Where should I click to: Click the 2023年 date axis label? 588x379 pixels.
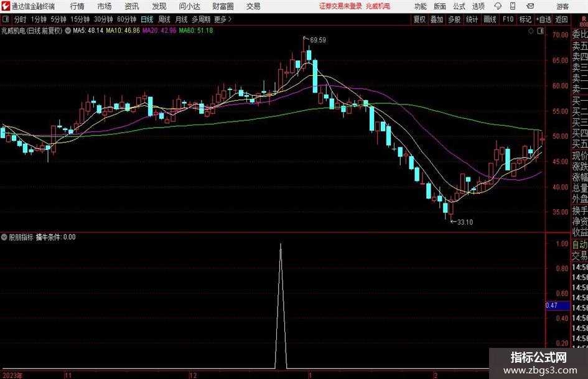pyautogui.click(x=12, y=375)
